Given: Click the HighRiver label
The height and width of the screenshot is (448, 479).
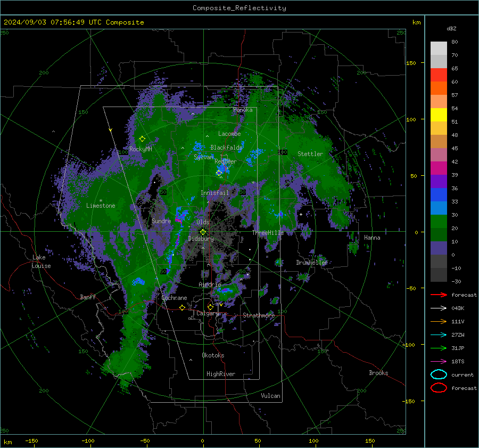Looking at the screenshot, I should point(221,374).
